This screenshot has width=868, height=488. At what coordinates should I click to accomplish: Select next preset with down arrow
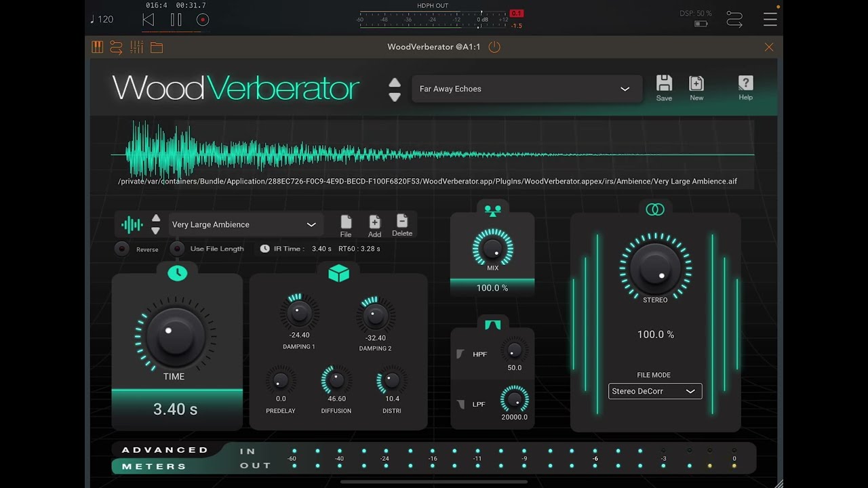click(x=395, y=97)
